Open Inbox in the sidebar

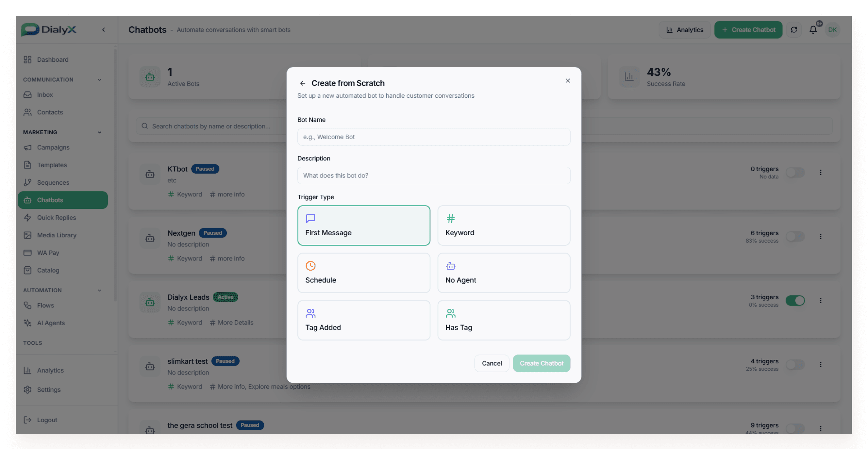tap(63, 95)
